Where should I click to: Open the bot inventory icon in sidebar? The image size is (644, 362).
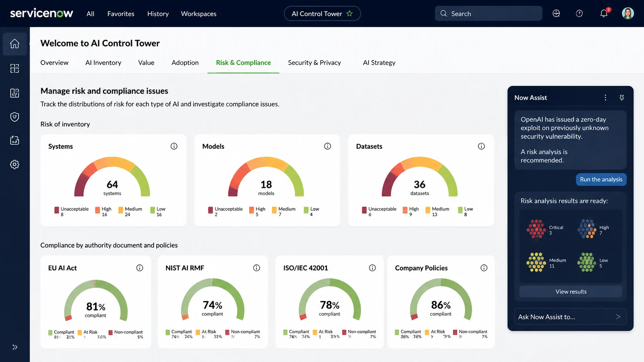[x=15, y=140]
